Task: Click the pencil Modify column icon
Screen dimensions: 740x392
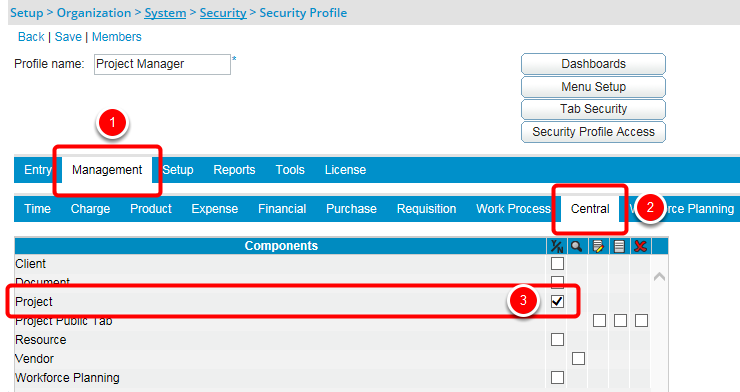Action: coord(598,246)
